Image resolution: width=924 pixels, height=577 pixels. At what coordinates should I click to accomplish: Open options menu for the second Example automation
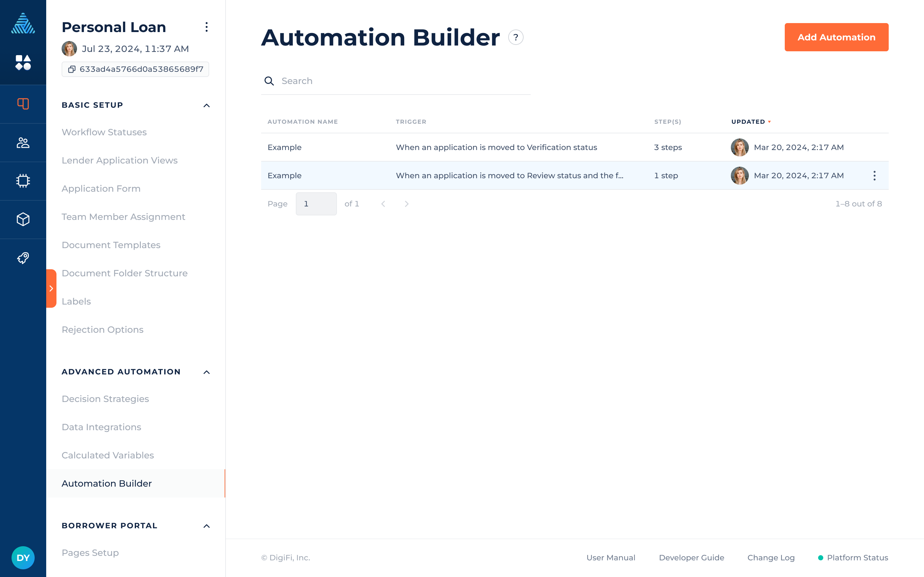point(874,175)
